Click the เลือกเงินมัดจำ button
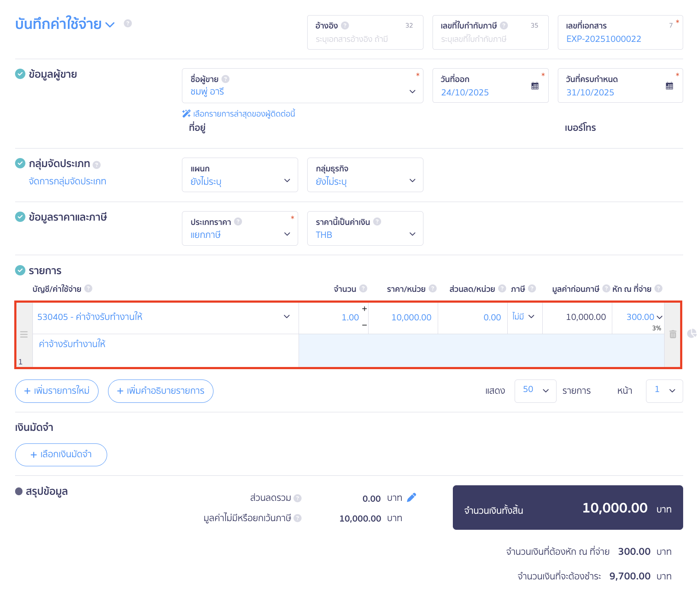Viewport: 700px width, 601px height. [61, 455]
